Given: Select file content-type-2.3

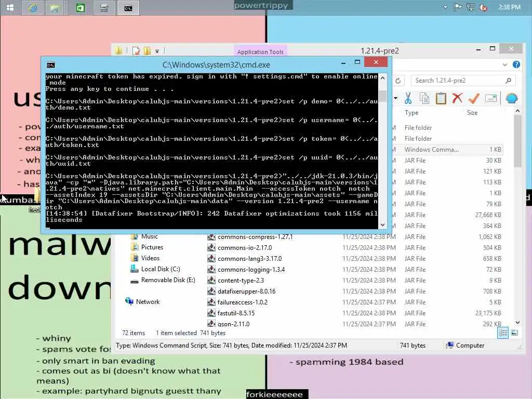Looking at the screenshot, I should [x=241, y=280].
